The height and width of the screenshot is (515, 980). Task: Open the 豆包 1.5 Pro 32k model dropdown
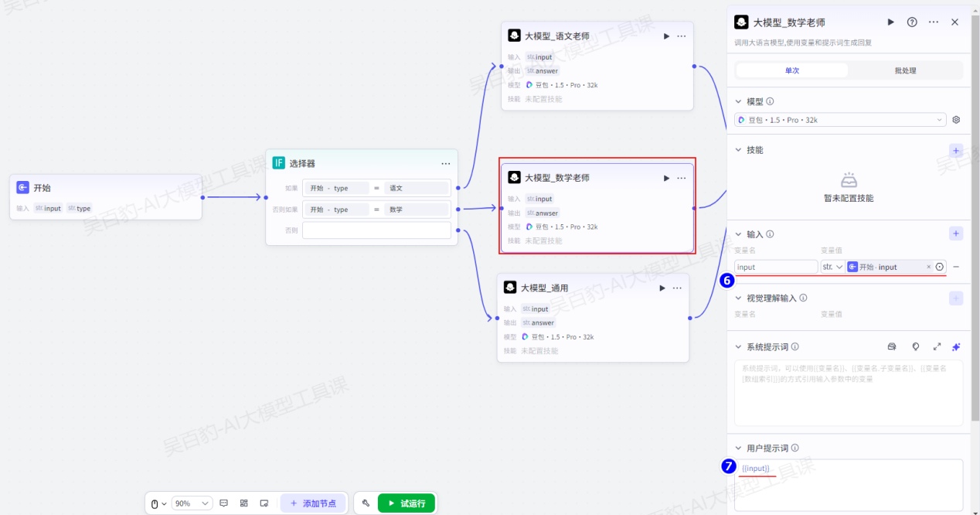click(x=840, y=120)
